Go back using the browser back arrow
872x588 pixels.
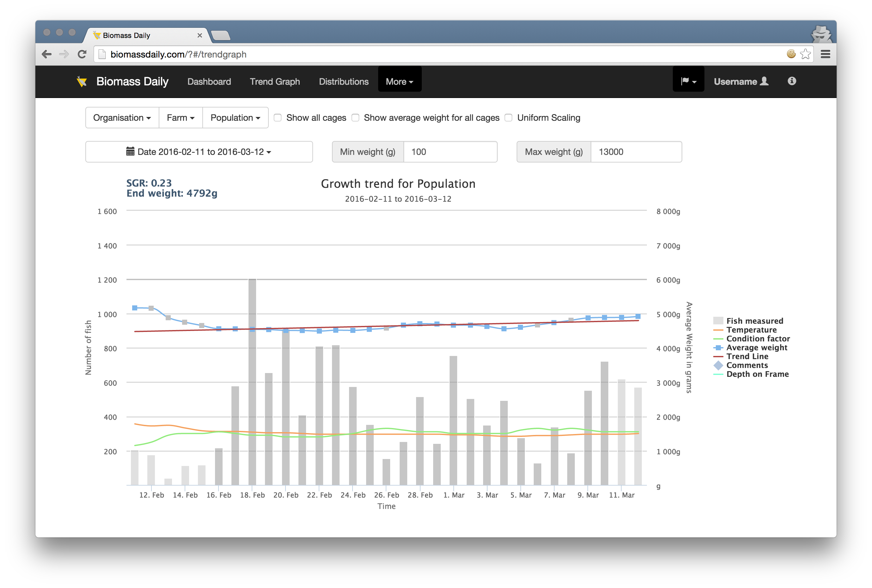[x=46, y=54]
